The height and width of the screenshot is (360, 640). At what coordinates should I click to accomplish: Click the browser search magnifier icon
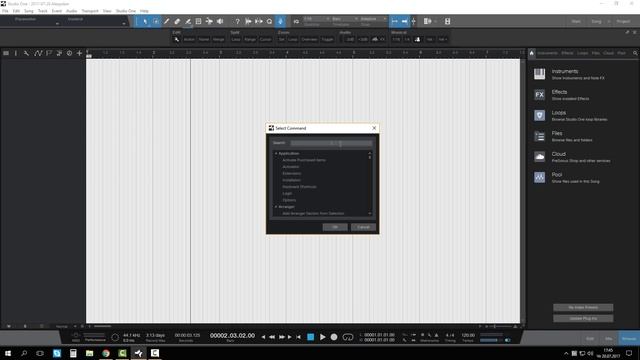635,53
